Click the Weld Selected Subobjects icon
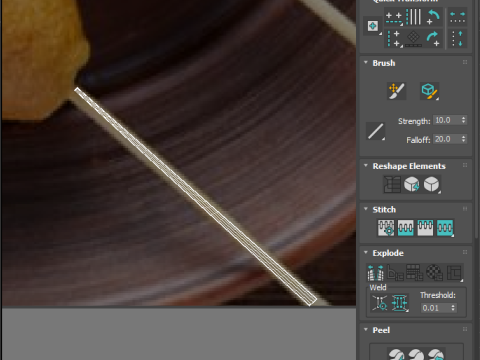480x360 pixels. pyautogui.click(x=400, y=303)
